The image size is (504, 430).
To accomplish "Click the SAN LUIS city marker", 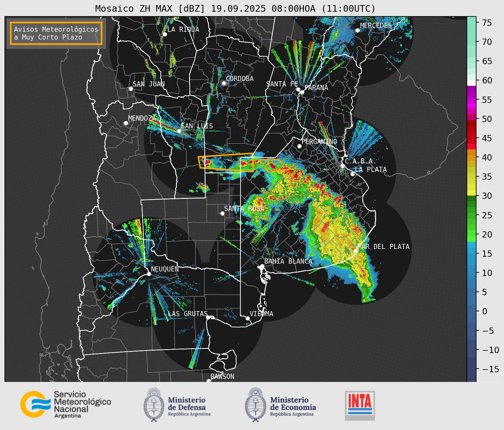I will click(x=179, y=131).
